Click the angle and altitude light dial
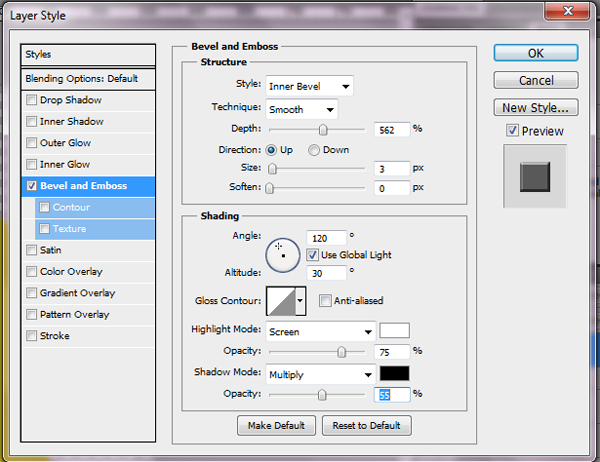The width and height of the screenshot is (600, 462). click(283, 255)
